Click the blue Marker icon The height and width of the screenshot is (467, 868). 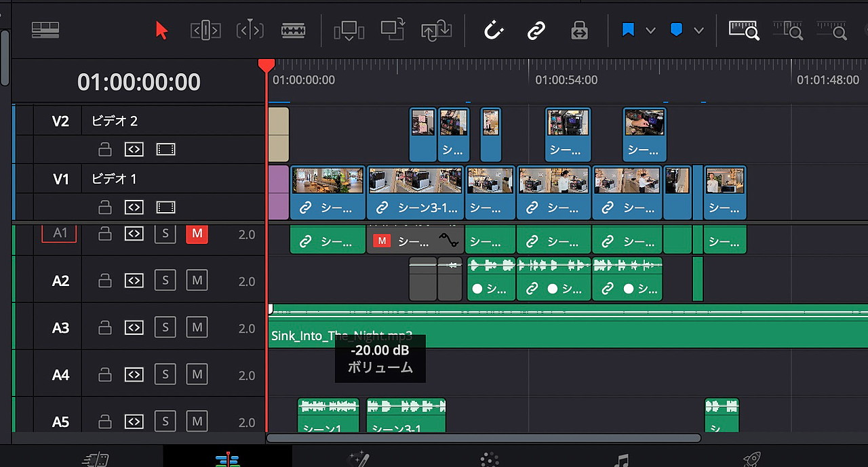[x=676, y=31]
